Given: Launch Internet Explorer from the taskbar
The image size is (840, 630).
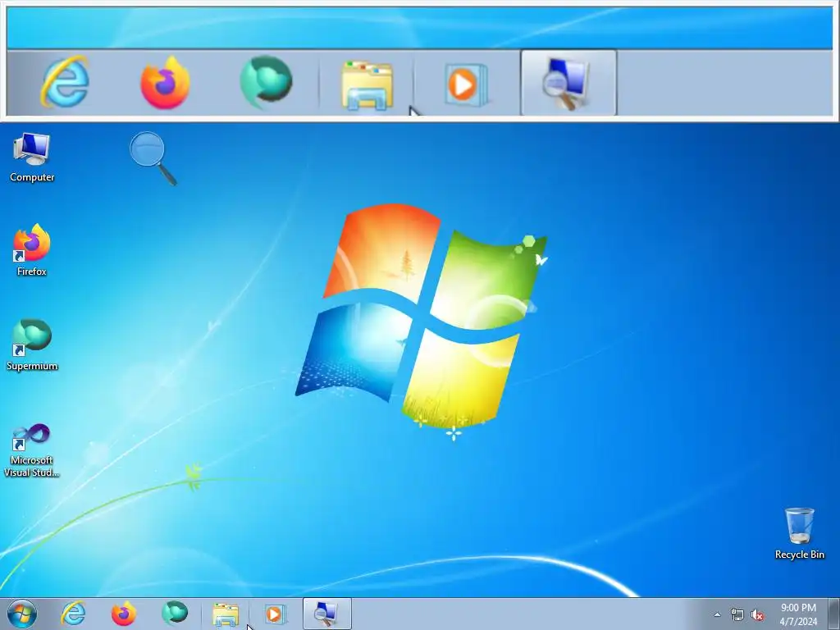Looking at the screenshot, I should point(73,614).
